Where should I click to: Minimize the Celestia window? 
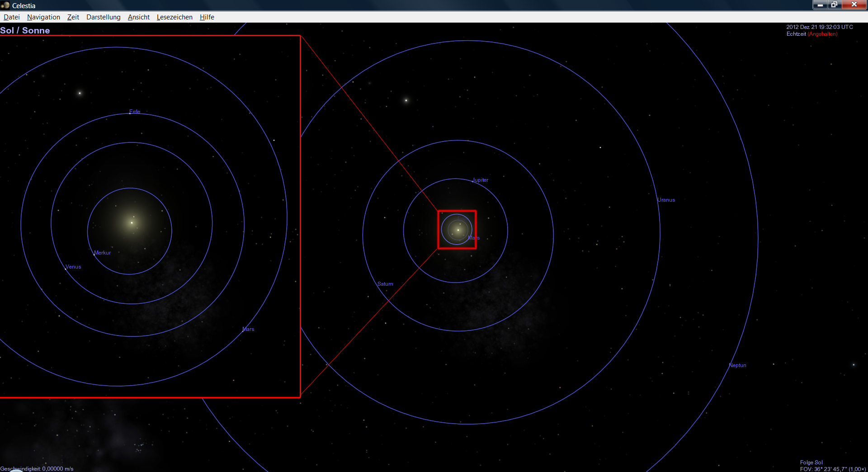click(x=820, y=5)
